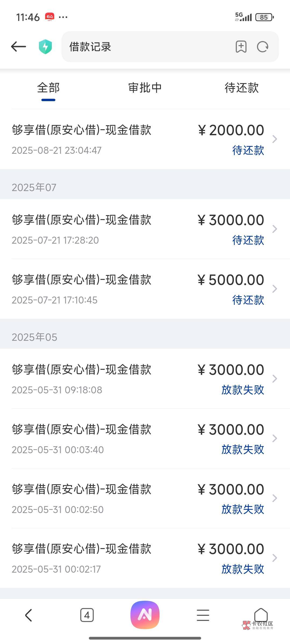Switch to the 待还款 tab
The width and height of the screenshot is (290, 644).
241,88
